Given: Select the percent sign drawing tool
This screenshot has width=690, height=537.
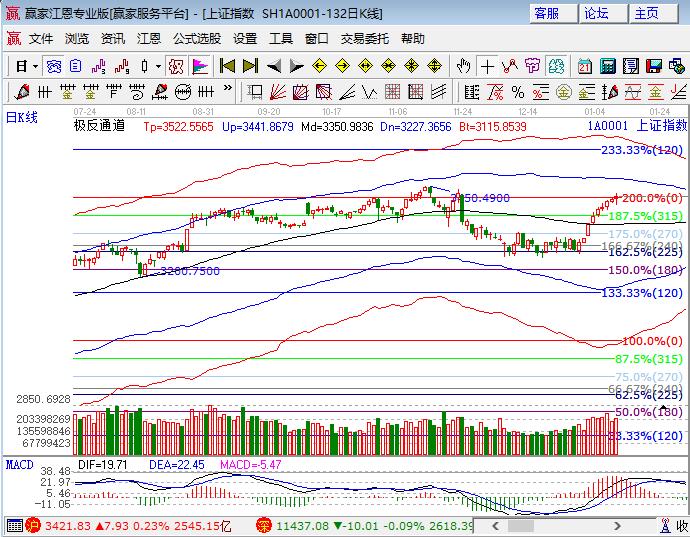Looking at the screenshot, I should (x=518, y=92).
